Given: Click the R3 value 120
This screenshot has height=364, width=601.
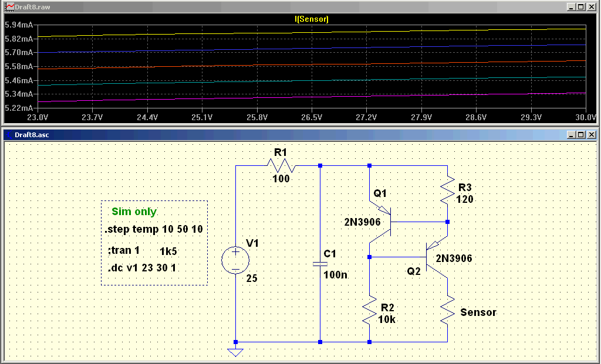Looking at the screenshot, I should coord(465,199).
